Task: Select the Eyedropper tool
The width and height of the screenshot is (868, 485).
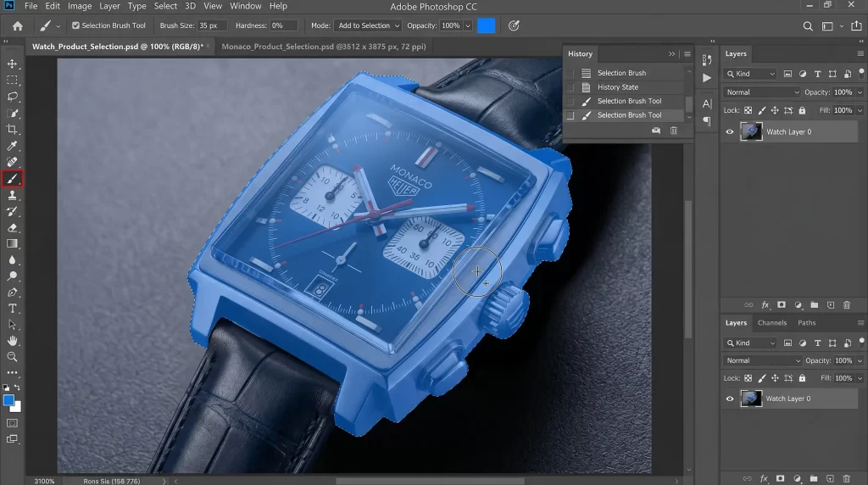Action: tap(12, 146)
